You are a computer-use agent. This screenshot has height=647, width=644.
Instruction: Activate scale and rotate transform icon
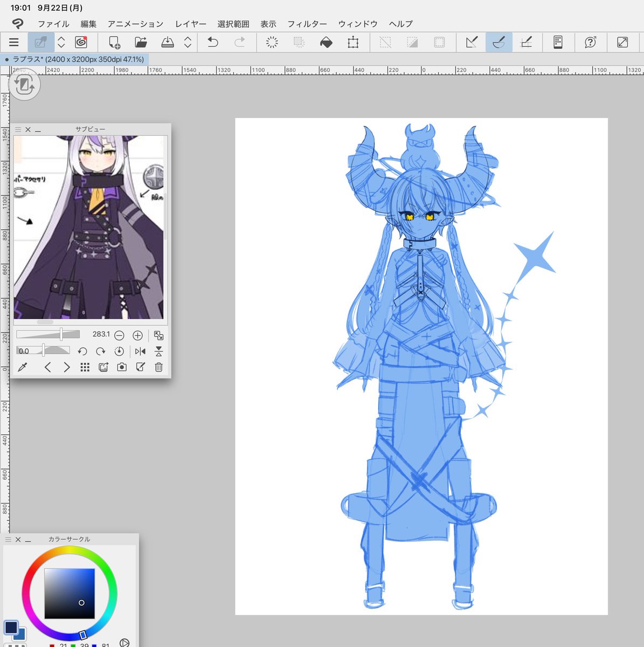click(353, 42)
